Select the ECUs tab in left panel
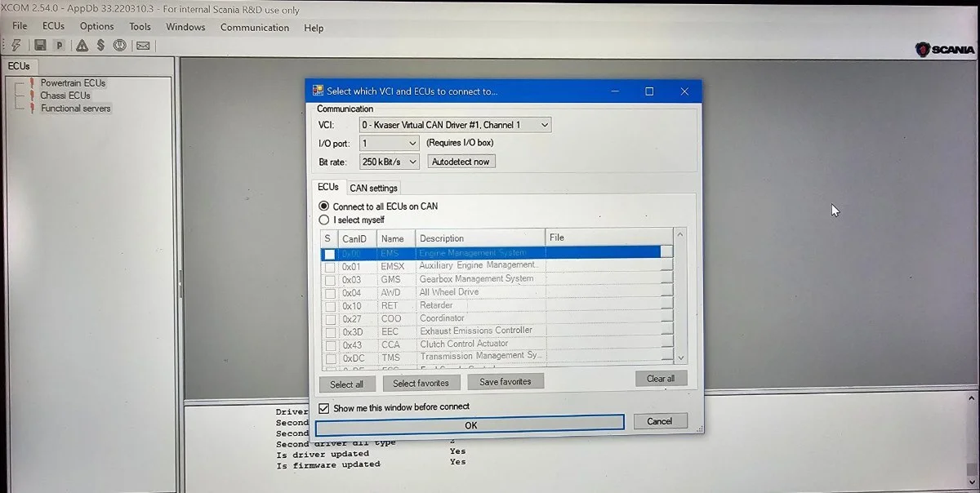This screenshot has width=980, height=493. pyautogui.click(x=19, y=66)
